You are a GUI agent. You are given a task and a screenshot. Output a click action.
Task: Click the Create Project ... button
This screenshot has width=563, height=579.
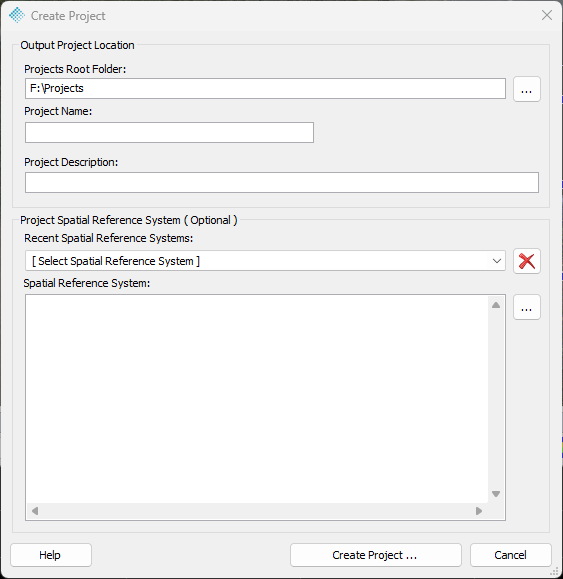coord(376,555)
